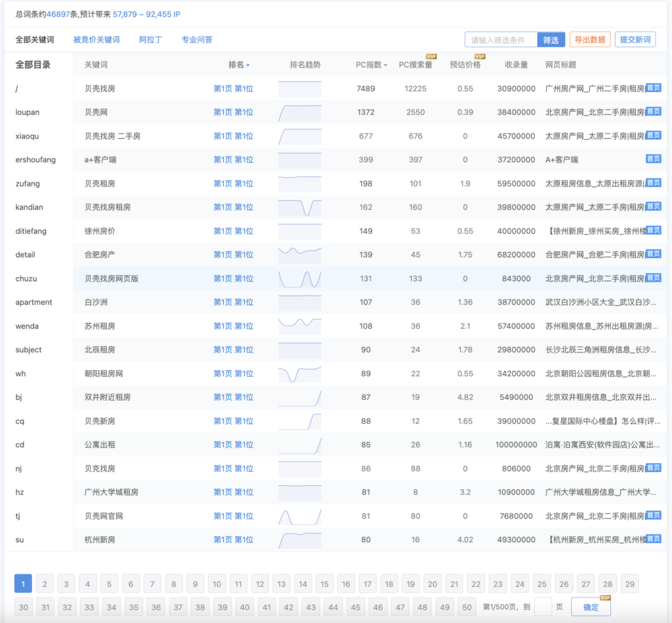Sort by 排名 column arrow
Viewport: 672px width, 623px height.
(x=247, y=65)
